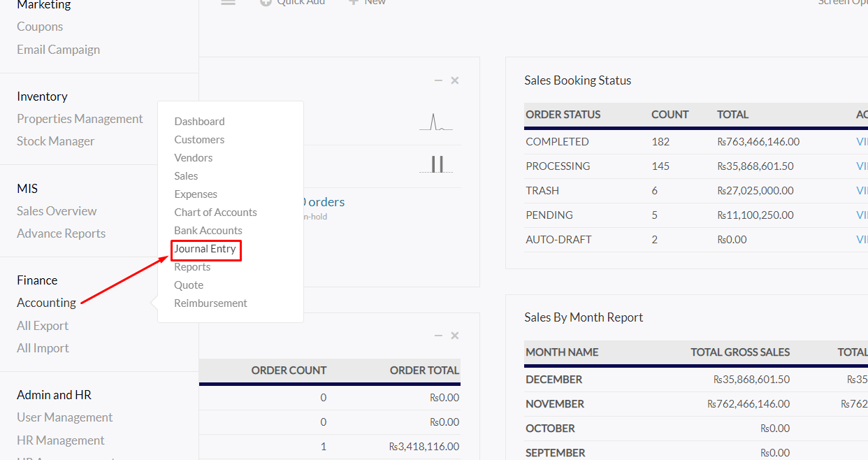Close the top-left dashboard widget
The image size is (868, 460).
pyautogui.click(x=455, y=80)
